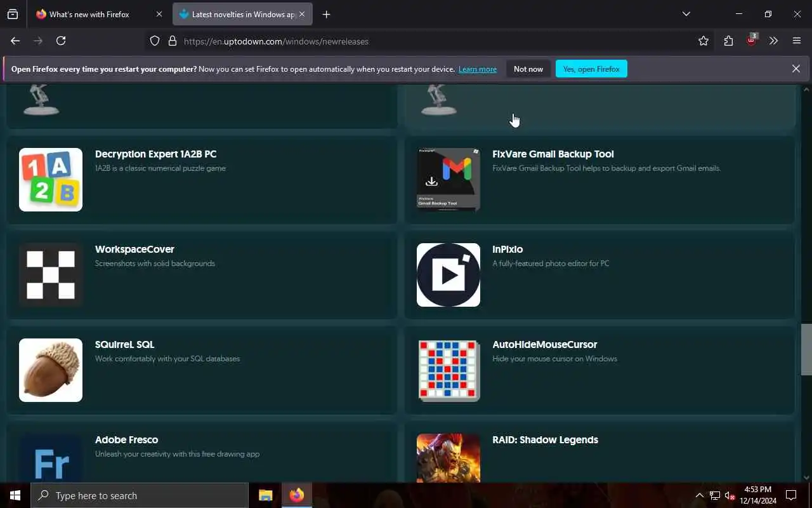Screen dimensions: 812x508
Task: Open the FixVare Gmail Backup Tool icon
Action: tap(449, 180)
